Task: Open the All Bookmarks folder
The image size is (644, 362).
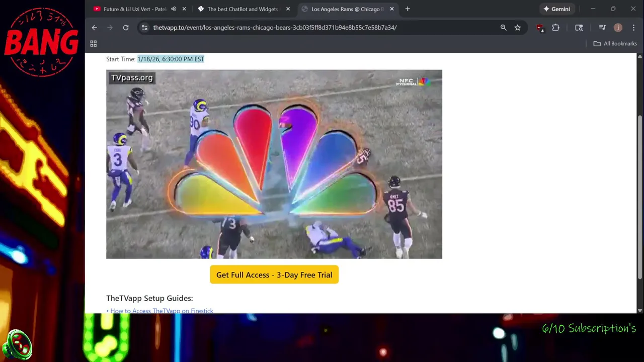Action: pyautogui.click(x=615, y=44)
